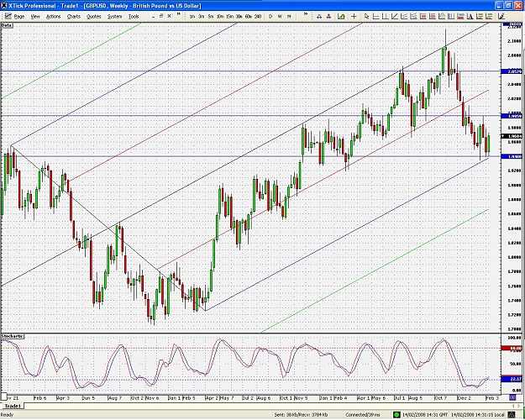Select the vertical time zones tool icon
This screenshot has height=420, width=525.
pos(451,16)
